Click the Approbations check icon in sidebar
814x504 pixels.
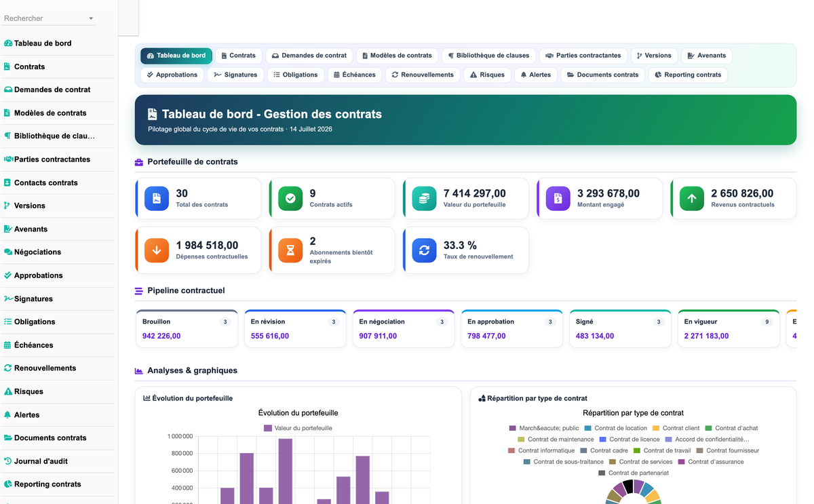8,275
